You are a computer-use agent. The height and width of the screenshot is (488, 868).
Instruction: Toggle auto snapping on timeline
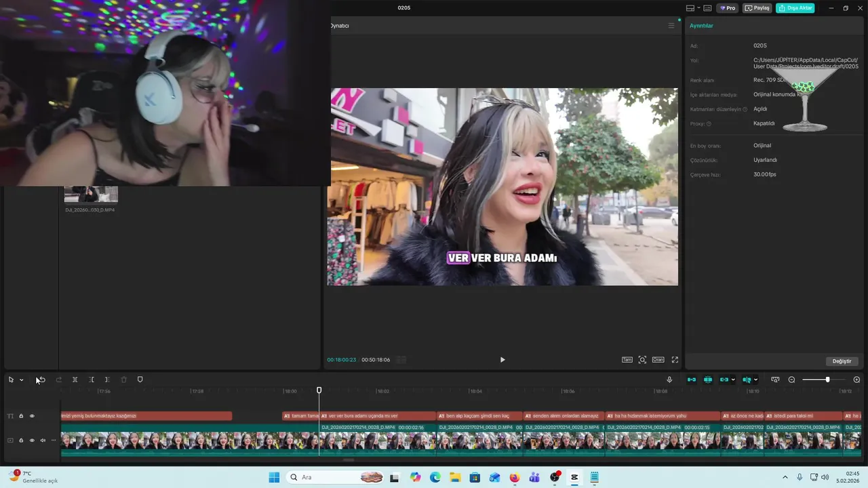(x=708, y=380)
